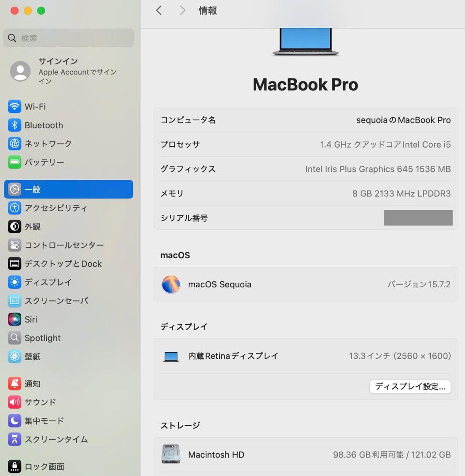
Task: Navigate back with the left chevron
Action: pyautogui.click(x=159, y=10)
